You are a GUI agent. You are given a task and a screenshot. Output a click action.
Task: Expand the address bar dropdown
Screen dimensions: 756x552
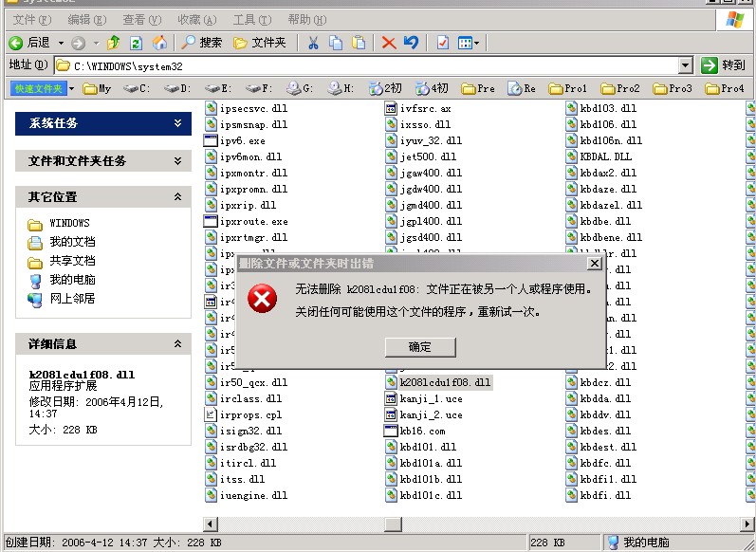(x=686, y=65)
